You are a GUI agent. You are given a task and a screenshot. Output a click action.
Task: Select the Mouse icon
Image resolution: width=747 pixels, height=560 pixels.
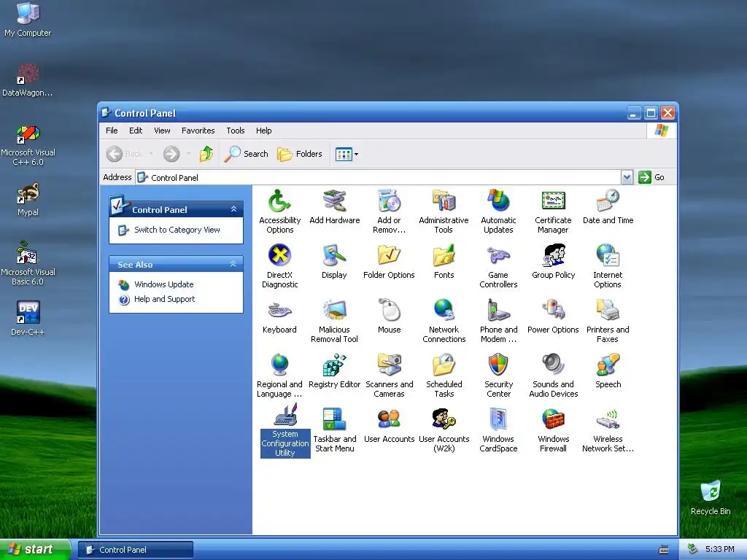[x=390, y=316]
